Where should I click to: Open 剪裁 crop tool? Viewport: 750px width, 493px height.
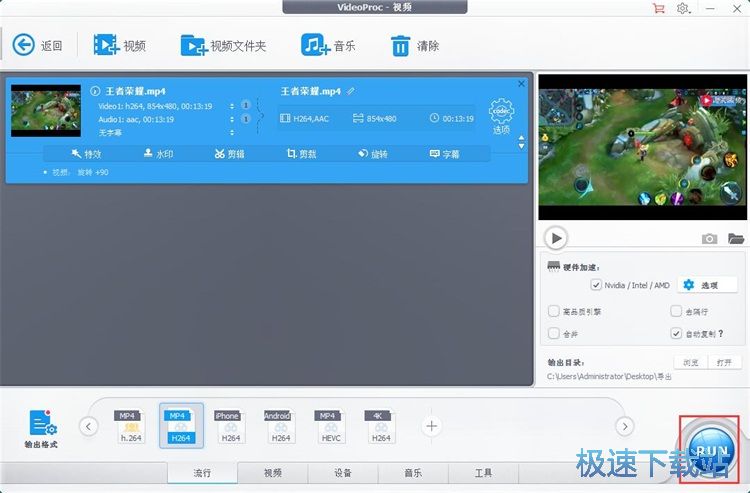pyautogui.click(x=301, y=154)
